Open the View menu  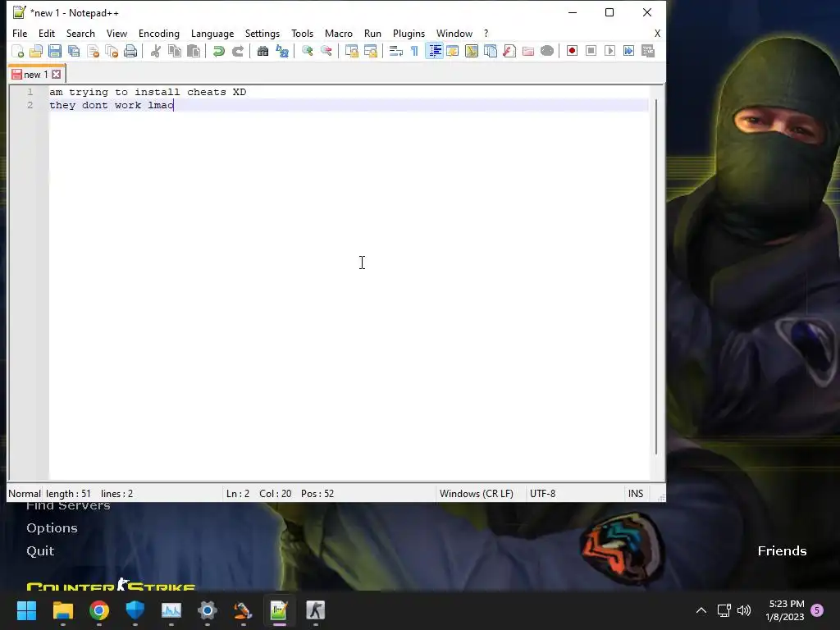click(x=116, y=33)
